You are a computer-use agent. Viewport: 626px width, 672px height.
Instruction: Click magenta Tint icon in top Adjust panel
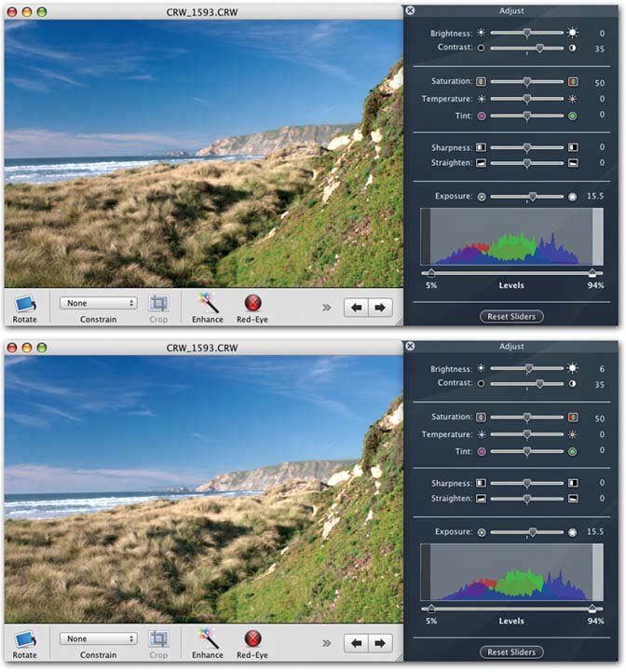point(482,116)
